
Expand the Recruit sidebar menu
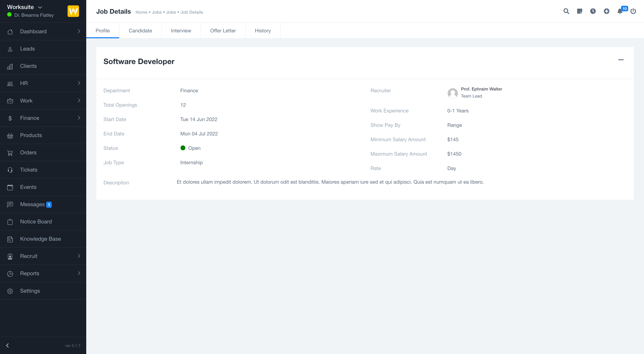(43, 256)
